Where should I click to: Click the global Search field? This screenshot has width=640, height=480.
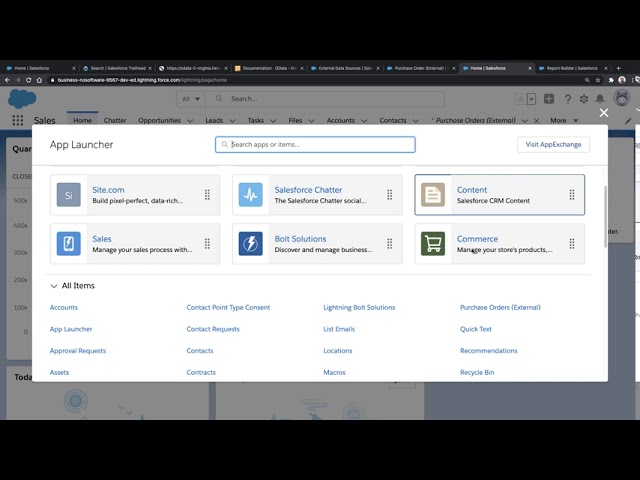click(x=325, y=99)
